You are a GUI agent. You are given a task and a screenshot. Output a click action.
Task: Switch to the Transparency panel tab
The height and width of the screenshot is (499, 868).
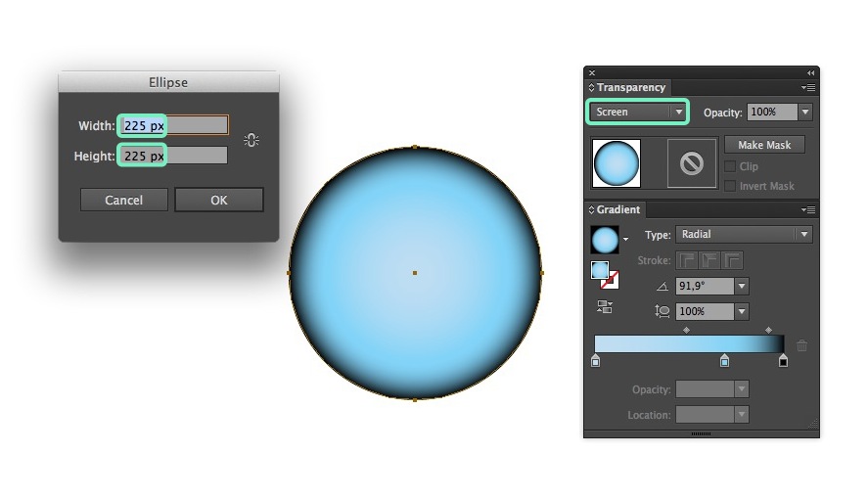pos(631,87)
